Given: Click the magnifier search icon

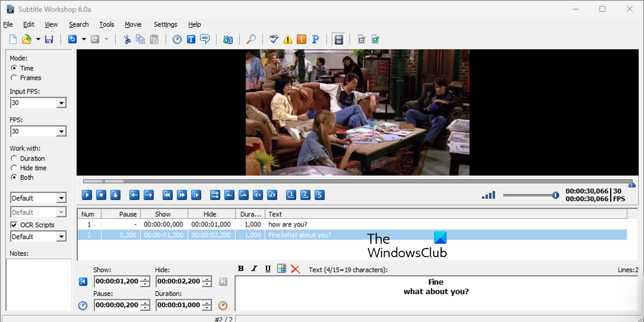Looking at the screenshot, I should point(251,39).
